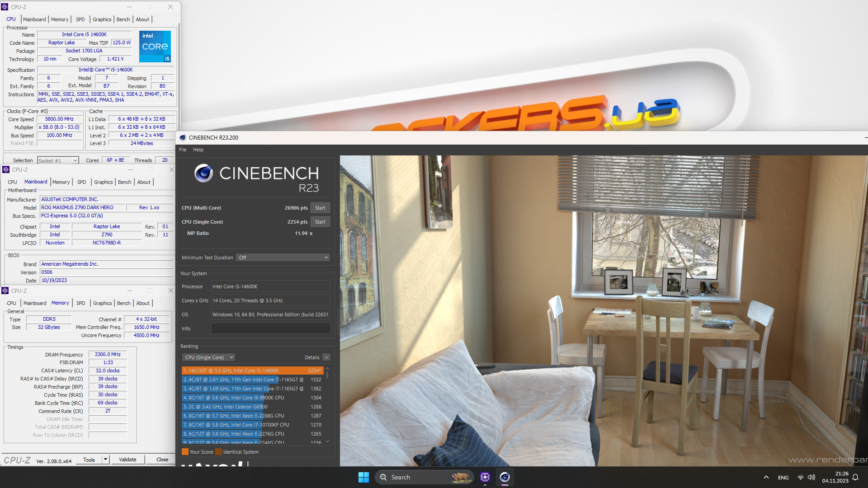
Task: Open the Socket #1 selection dropdown
Action: coord(58,160)
